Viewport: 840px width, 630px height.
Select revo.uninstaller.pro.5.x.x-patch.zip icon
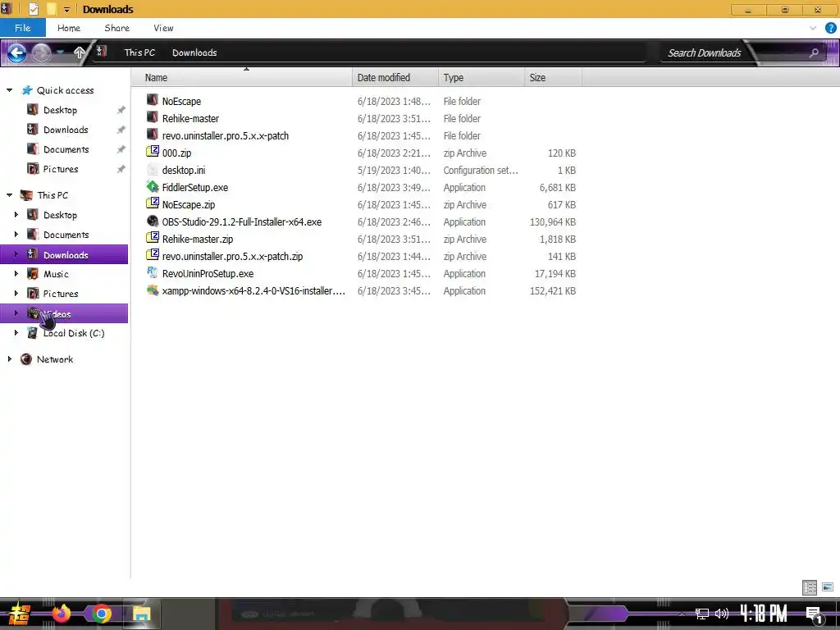pyautogui.click(x=153, y=255)
